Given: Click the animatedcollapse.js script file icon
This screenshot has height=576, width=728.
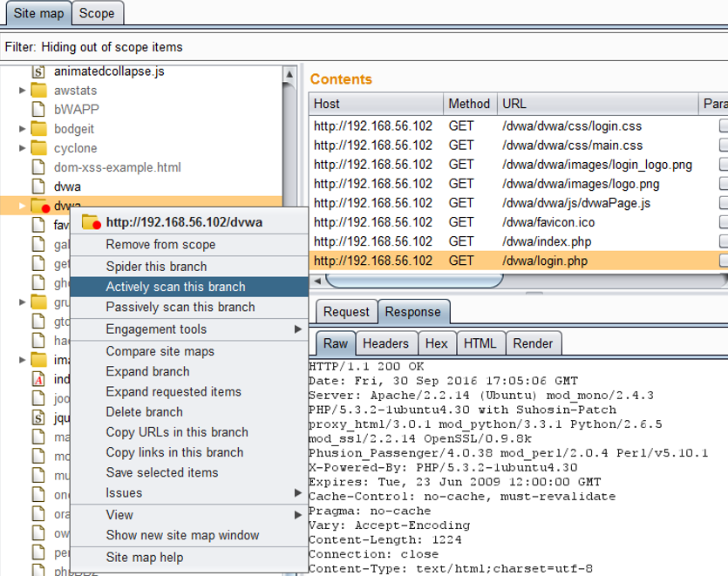Looking at the screenshot, I should tap(38, 71).
